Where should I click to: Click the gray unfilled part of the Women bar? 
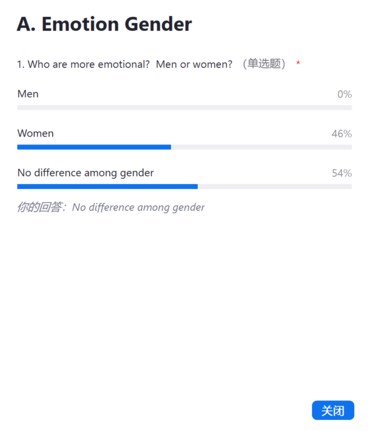(x=261, y=147)
